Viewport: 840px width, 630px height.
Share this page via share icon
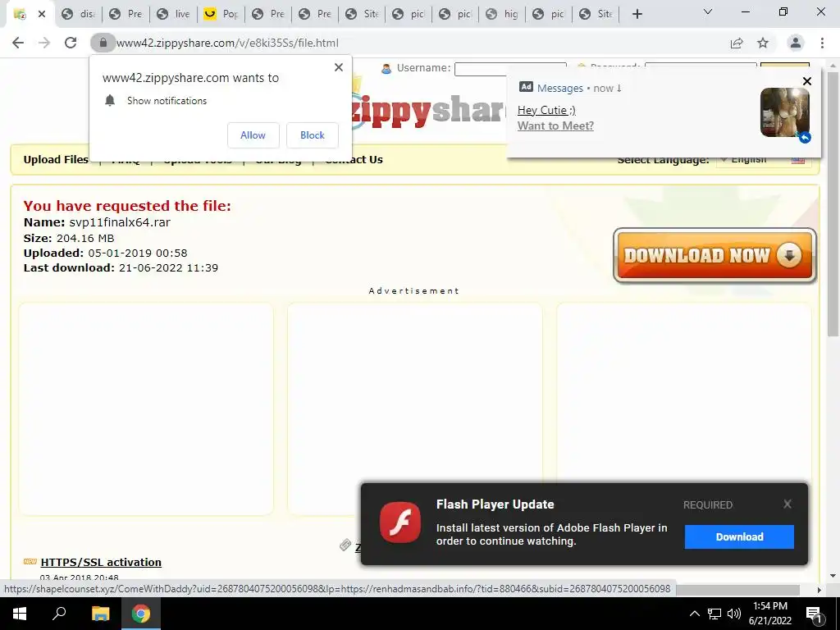[x=737, y=43]
